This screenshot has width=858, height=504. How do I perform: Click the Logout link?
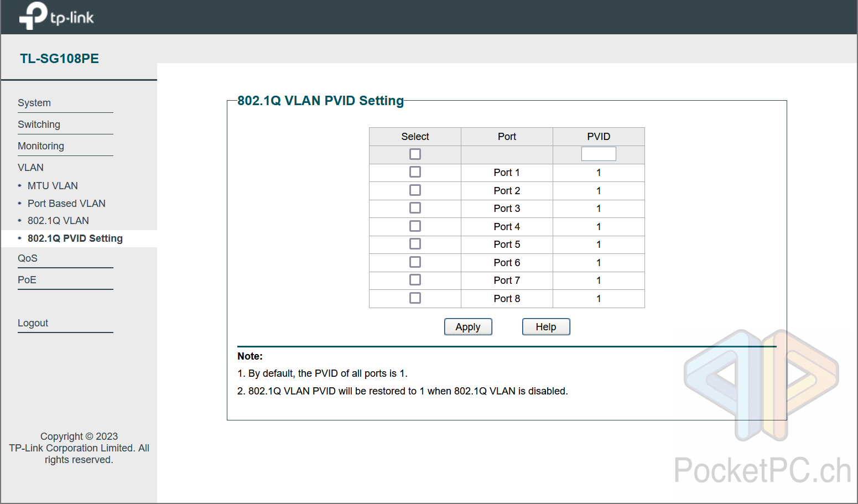point(33,323)
